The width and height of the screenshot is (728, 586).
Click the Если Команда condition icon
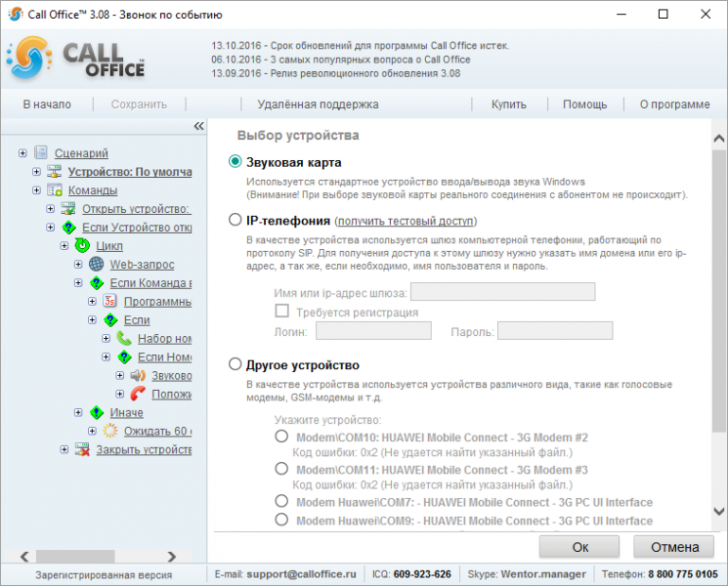[x=97, y=282]
